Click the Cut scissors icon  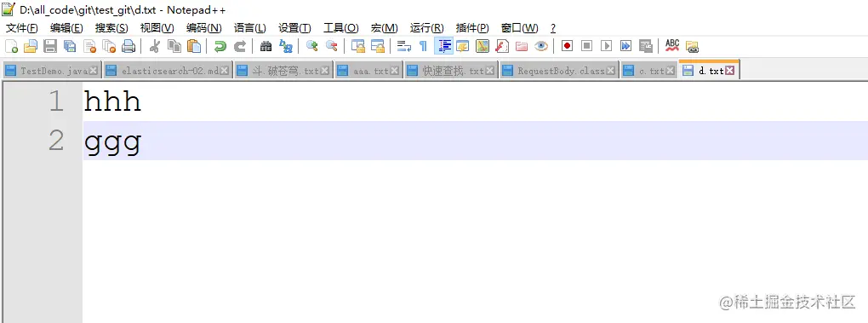pyautogui.click(x=154, y=46)
